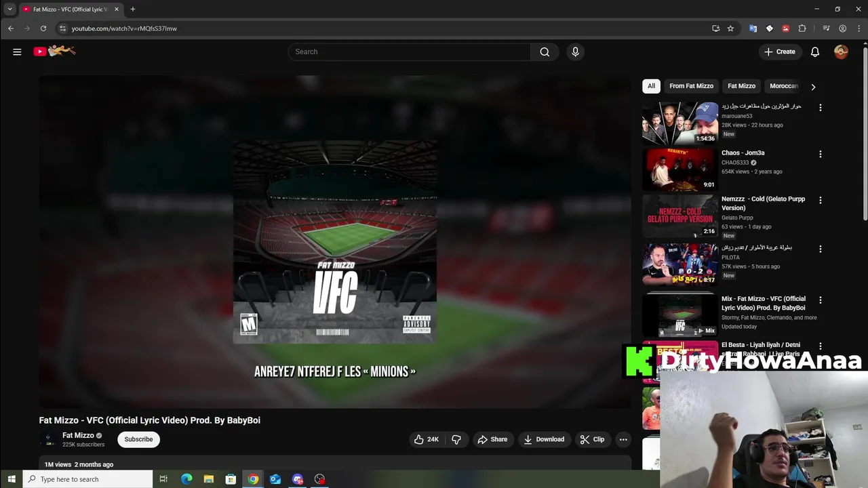The image size is (868, 488).
Task: Select the Fat Mizzo filter chip
Action: click(741, 86)
